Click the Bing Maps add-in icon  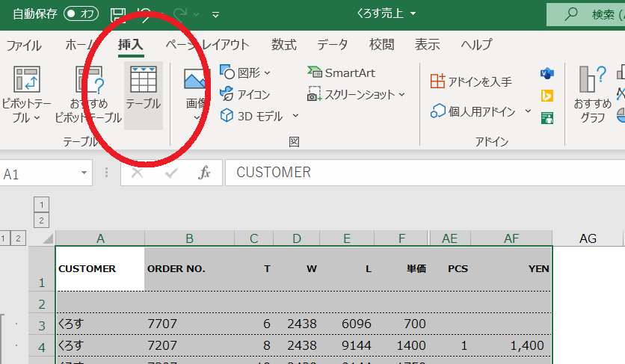(x=547, y=96)
